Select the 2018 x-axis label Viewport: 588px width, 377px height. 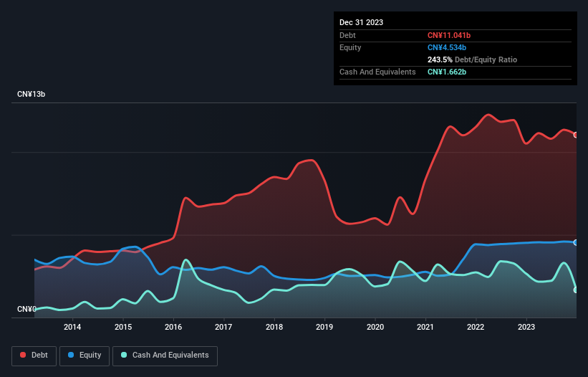pos(274,327)
